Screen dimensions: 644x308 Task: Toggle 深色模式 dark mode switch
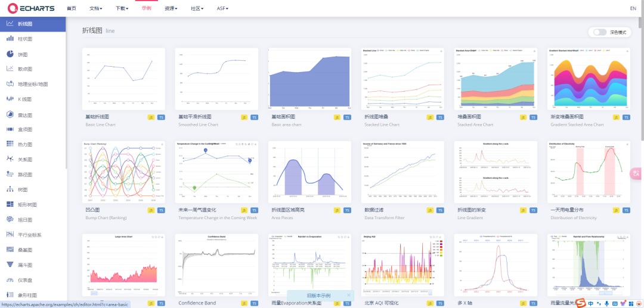click(600, 32)
